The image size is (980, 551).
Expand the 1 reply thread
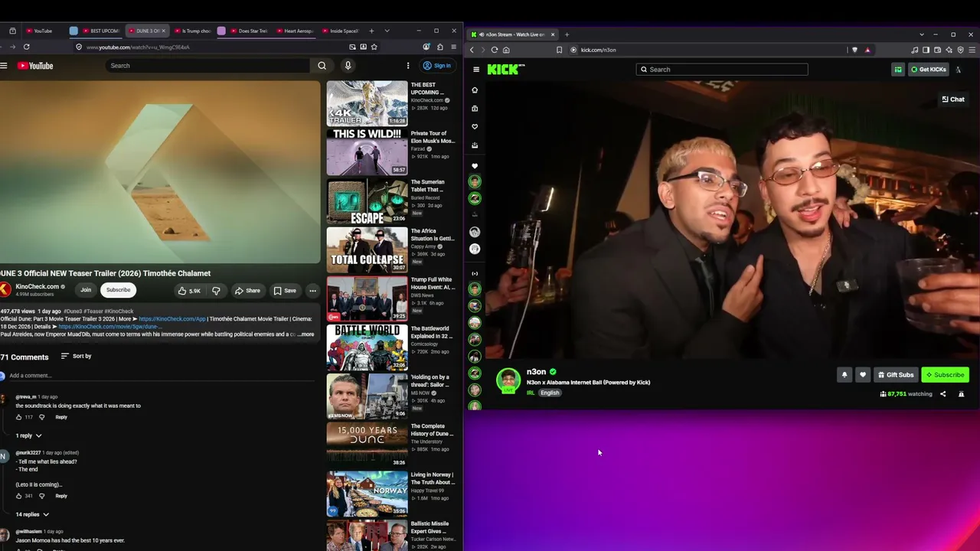coord(29,435)
